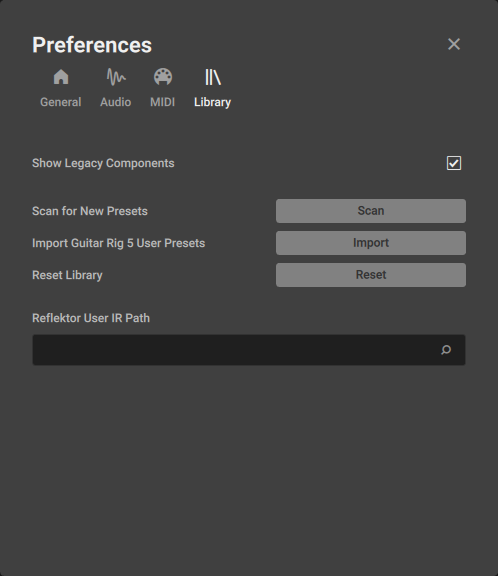
Task: Click the Scan for New Presets label
Action: click(x=90, y=211)
